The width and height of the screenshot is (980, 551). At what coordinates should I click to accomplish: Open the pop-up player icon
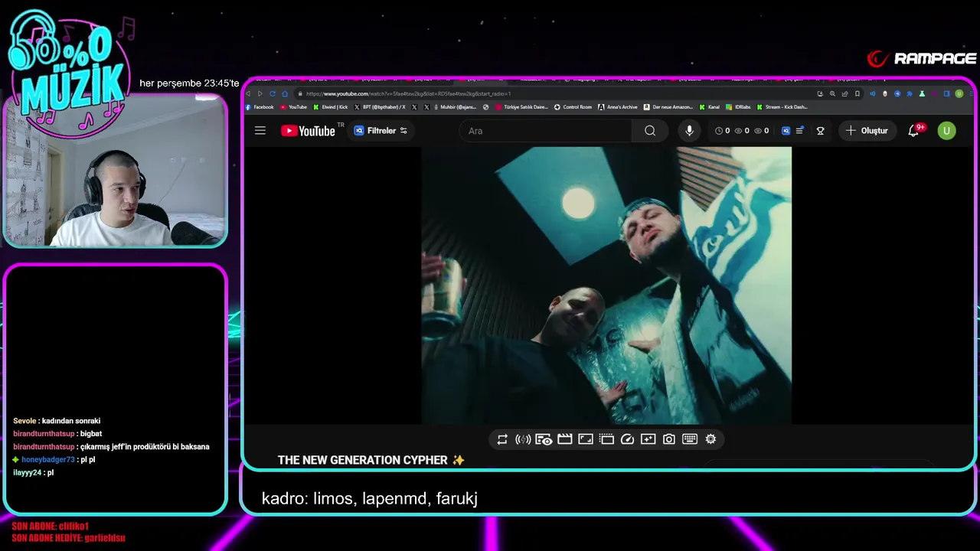pos(606,439)
